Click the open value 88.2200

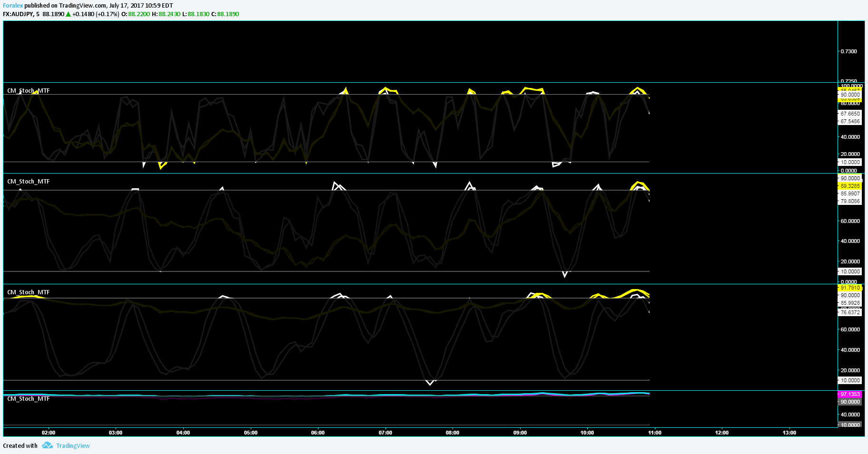click(x=139, y=14)
